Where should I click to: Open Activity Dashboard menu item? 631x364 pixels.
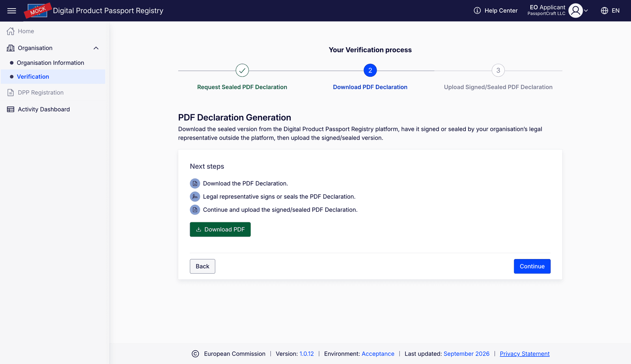(44, 109)
